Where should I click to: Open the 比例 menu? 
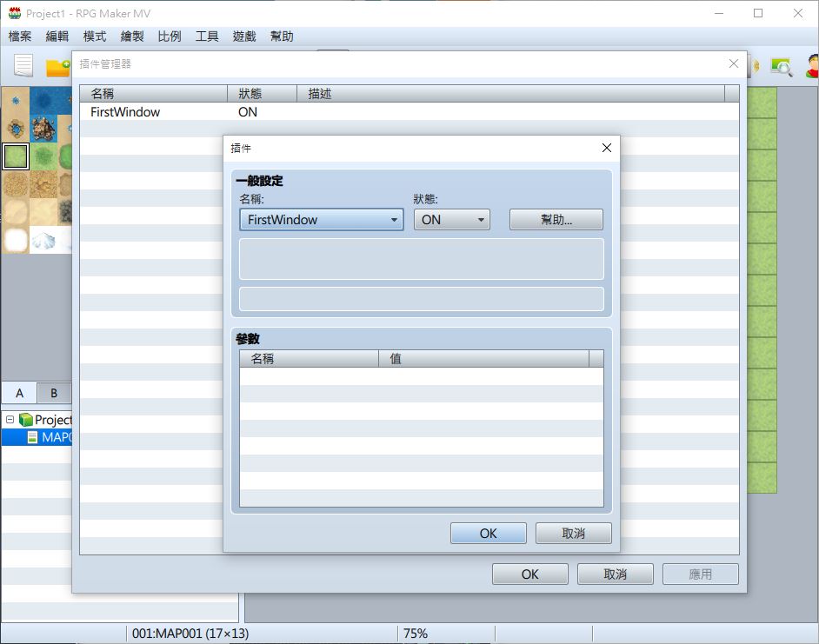pyautogui.click(x=170, y=36)
